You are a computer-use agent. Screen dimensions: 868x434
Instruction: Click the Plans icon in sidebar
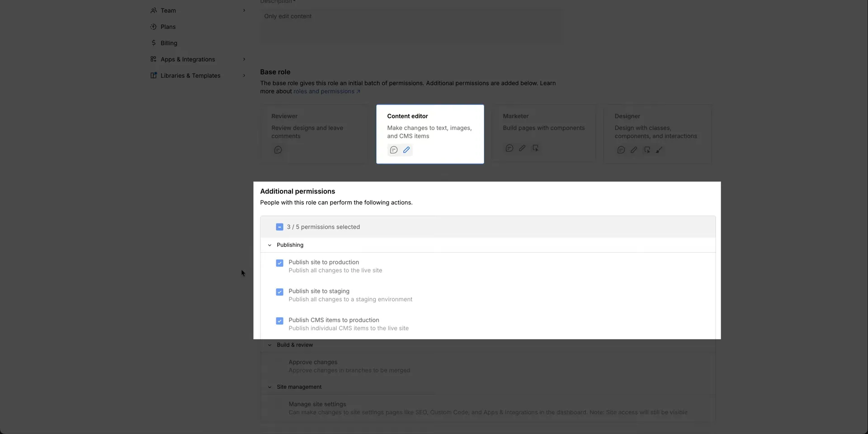[154, 27]
